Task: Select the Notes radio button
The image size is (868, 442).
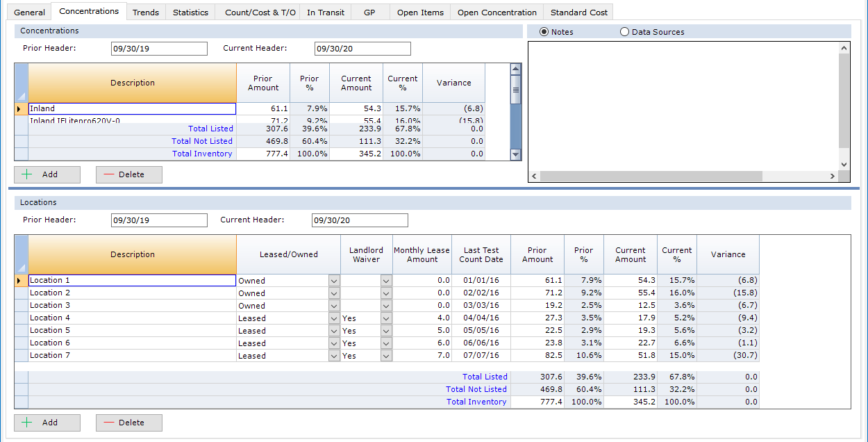Action: (545, 31)
